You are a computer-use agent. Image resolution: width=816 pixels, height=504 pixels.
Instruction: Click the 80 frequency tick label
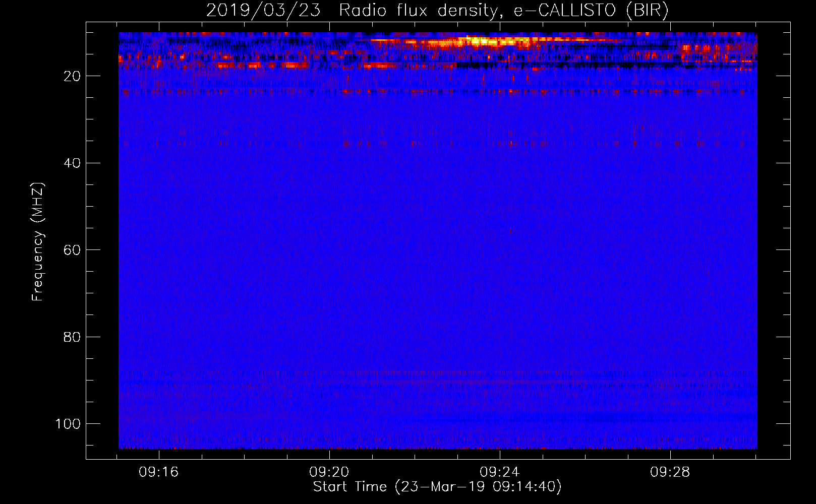tap(72, 337)
